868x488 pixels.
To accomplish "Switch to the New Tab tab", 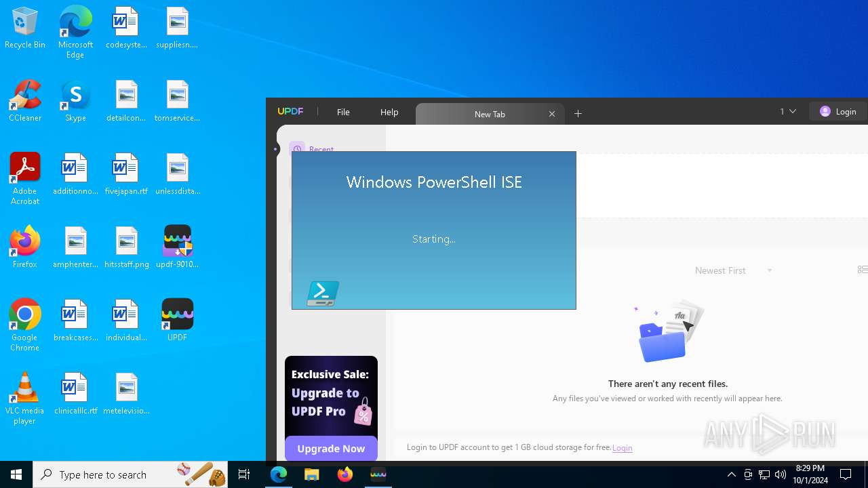I will (x=489, y=114).
